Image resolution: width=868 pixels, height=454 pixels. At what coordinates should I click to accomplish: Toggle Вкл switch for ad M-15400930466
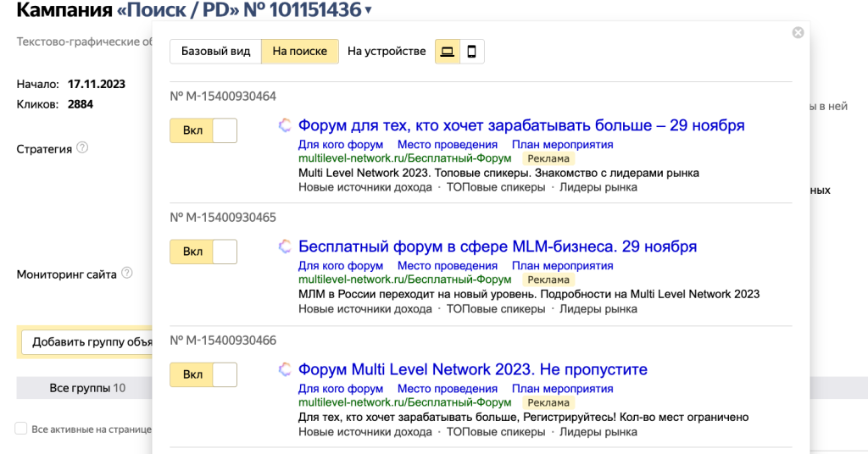point(203,374)
